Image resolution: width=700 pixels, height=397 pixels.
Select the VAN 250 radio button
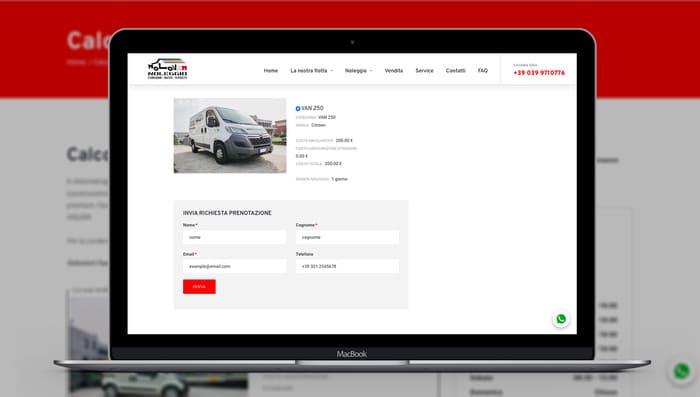[x=298, y=109]
